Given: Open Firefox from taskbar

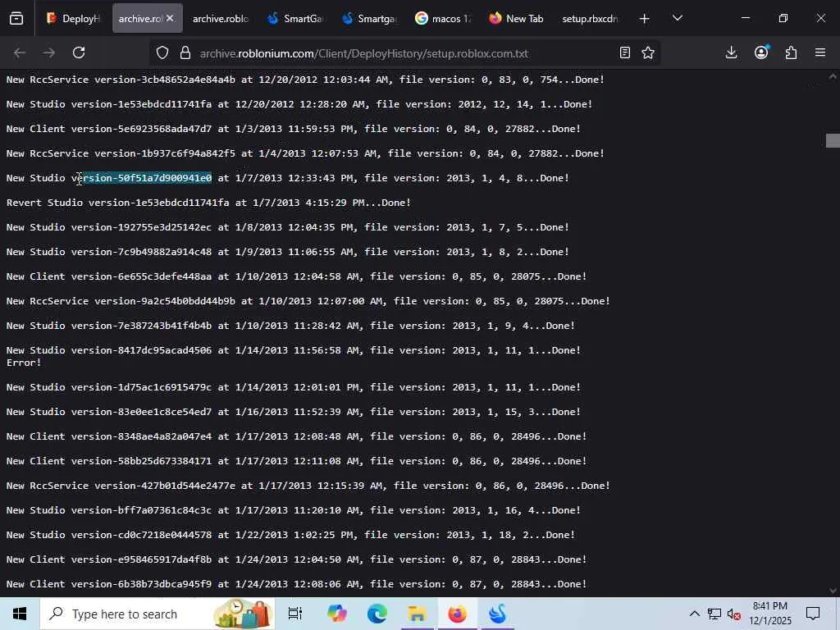Looking at the screenshot, I should click(457, 614).
